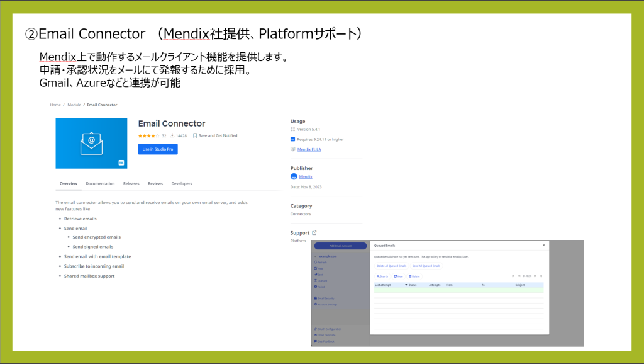The image size is (644, 364).
Task: Click the View button in Queued Emails
Action: [x=398, y=276]
